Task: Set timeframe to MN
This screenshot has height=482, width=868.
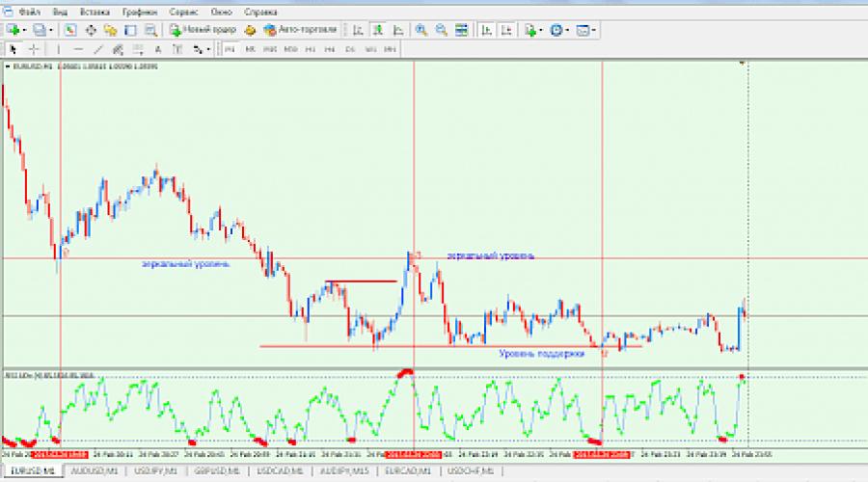Action: [390, 49]
